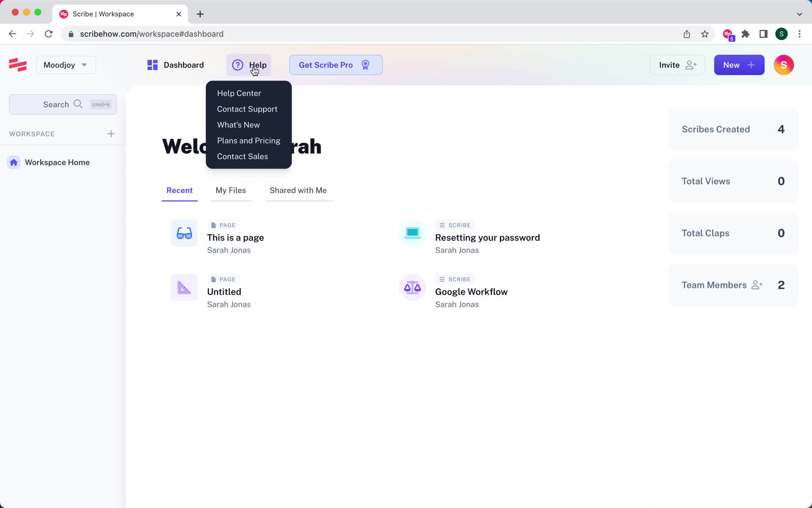Select the Contact Sales option
Viewport: 812px width, 508px height.
tap(243, 156)
